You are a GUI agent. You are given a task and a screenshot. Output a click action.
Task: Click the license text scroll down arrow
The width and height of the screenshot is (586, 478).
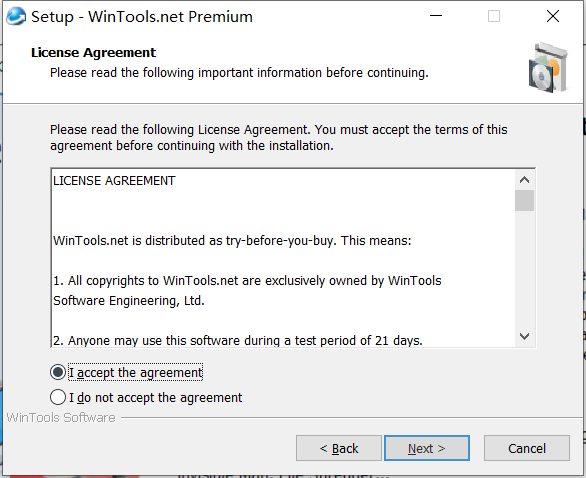(x=524, y=336)
